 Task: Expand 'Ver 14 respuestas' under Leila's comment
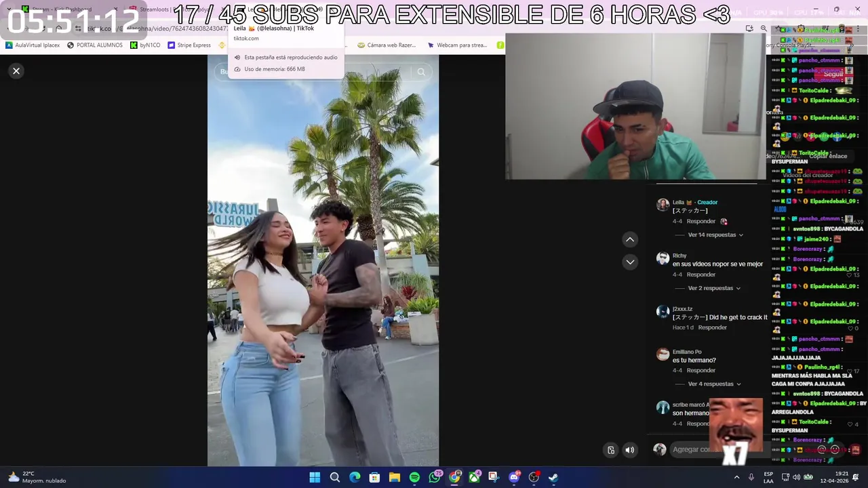tap(715, 235)
